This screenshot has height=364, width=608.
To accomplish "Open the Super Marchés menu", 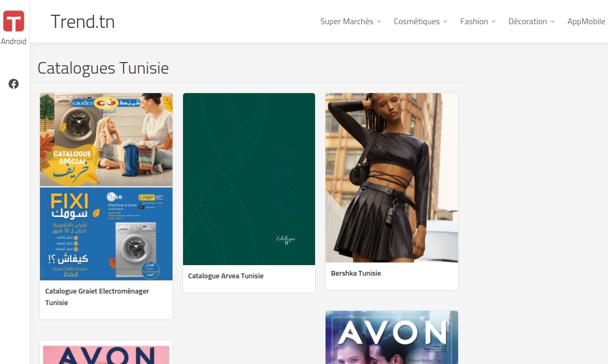I will point(347,22).
